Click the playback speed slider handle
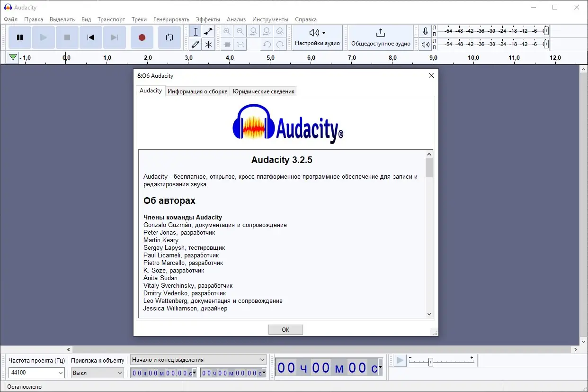This screenshot has height=392, width=588. coord(430,362)
